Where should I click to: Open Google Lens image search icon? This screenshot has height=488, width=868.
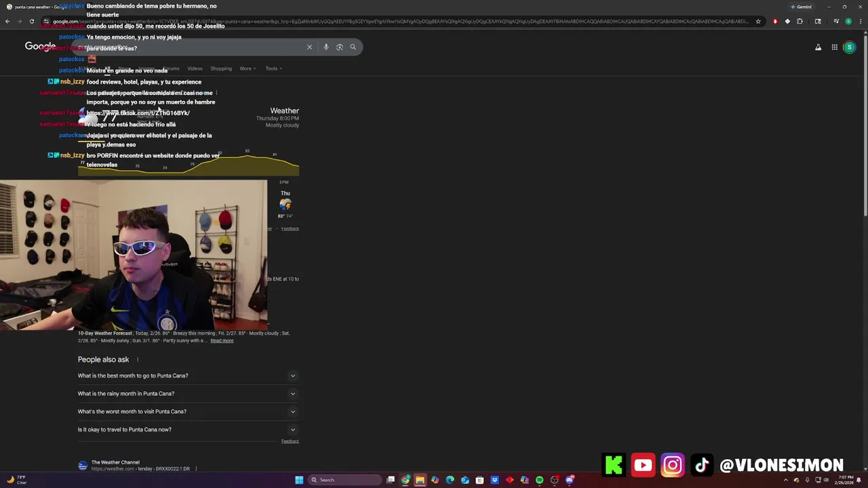click(340, 47)
